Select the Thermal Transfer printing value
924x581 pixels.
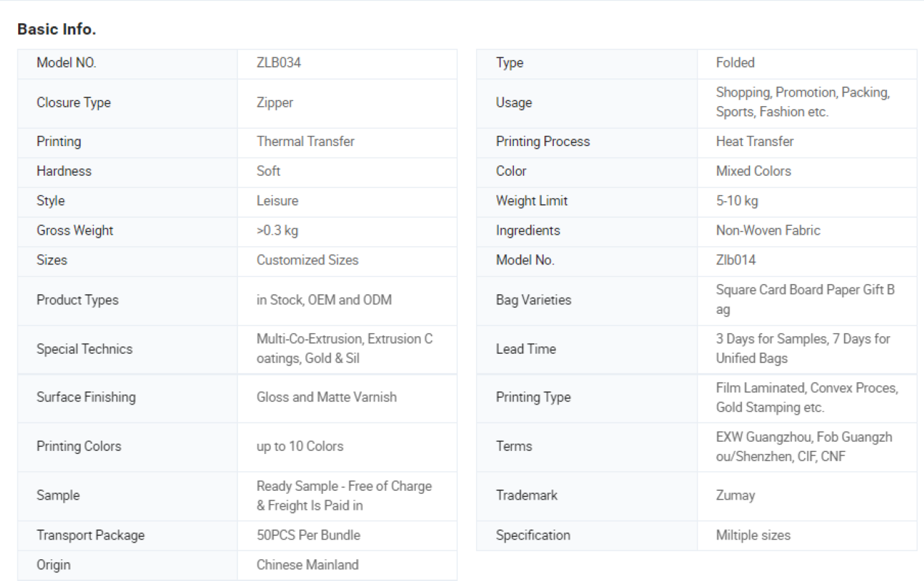coord(306,142)
